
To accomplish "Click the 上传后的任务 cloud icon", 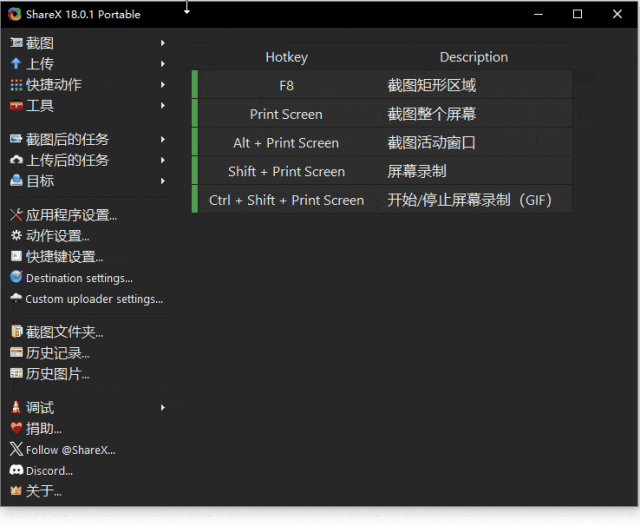I will click(16, 160).
